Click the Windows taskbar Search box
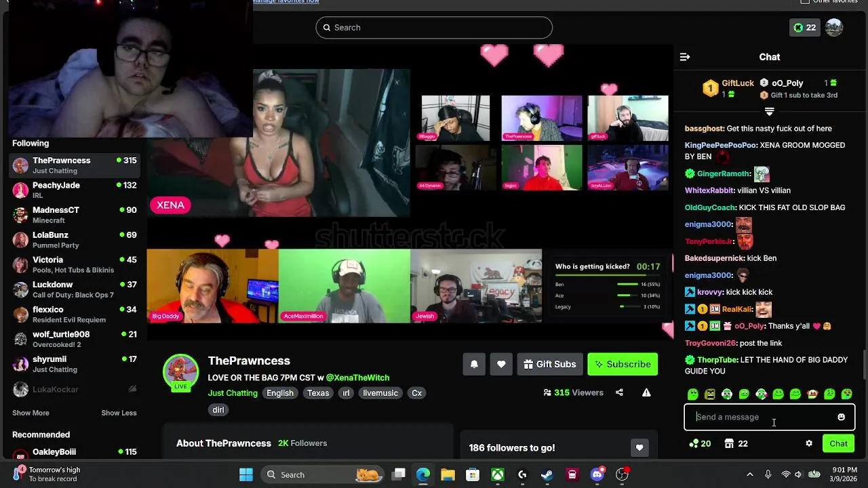Viewport: 868px width, 488px height. click(323, 474)
